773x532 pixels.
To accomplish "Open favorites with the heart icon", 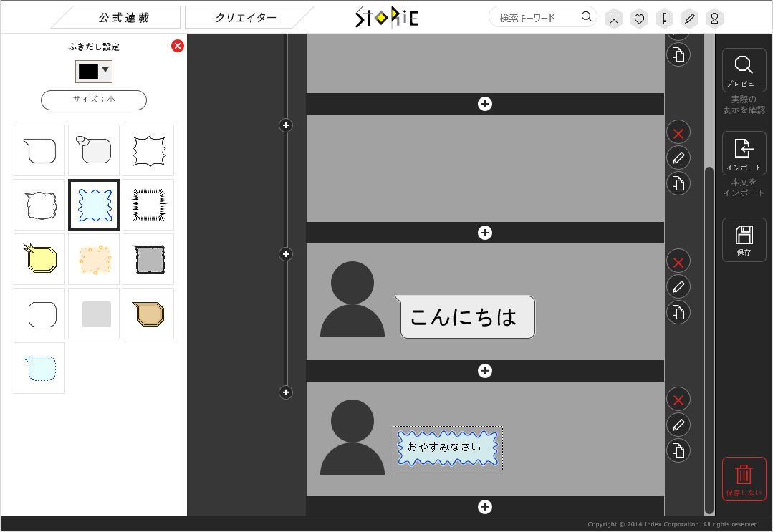I will 639,18.
